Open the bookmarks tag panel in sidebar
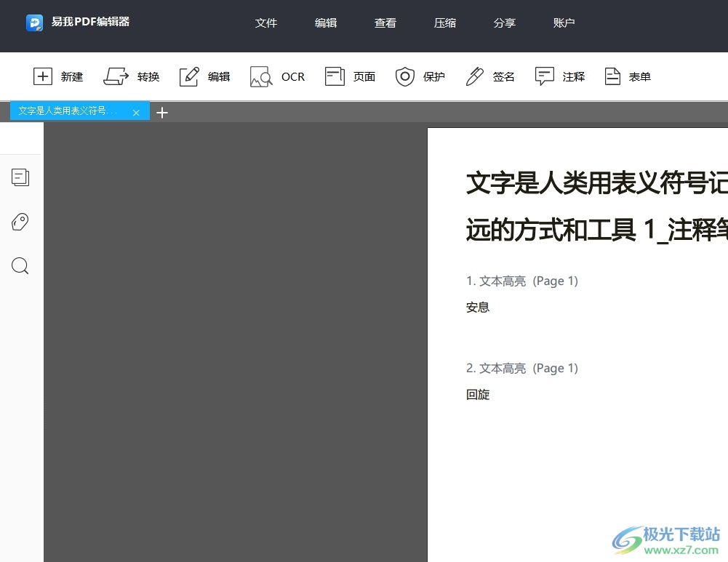Image resolution: width=728 pixels, height=562 pixels. click(20, 222)
